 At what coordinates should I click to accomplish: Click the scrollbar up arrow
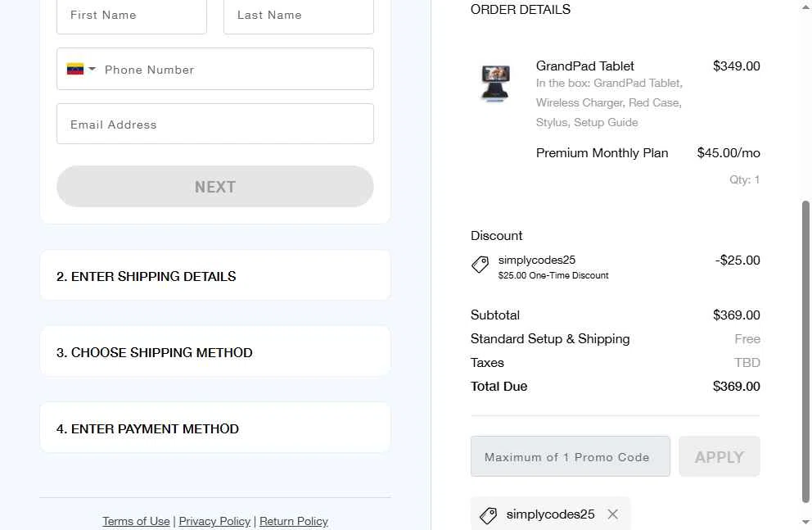pyautogui.click(x=805, y=7)
